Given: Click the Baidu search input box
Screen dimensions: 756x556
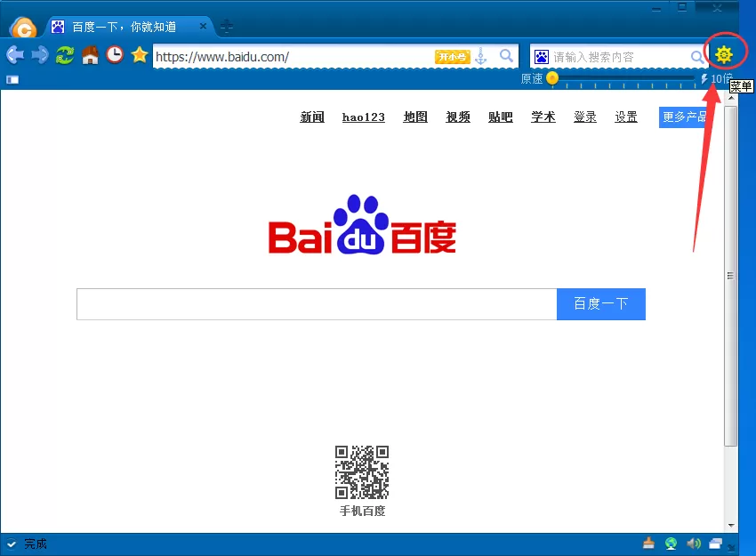Looking at the screenshot, I should pos(317,304).
